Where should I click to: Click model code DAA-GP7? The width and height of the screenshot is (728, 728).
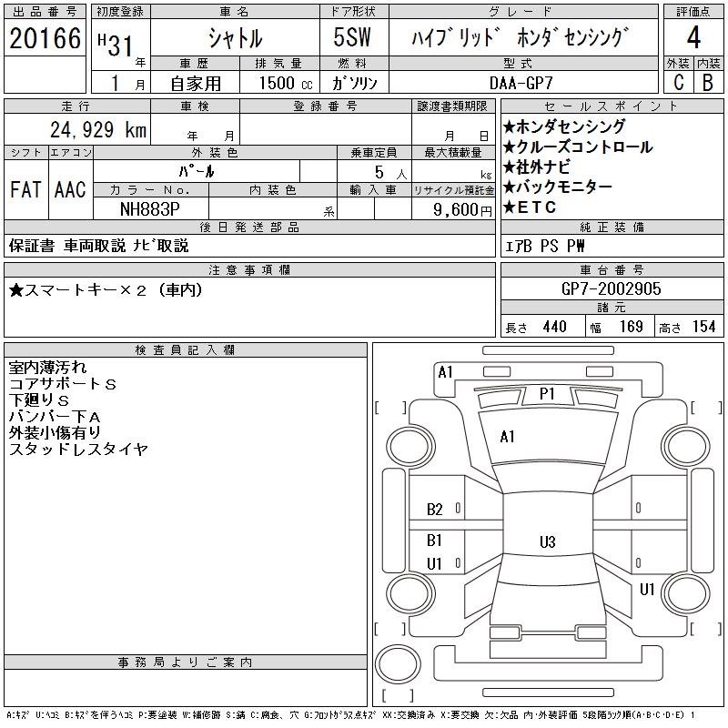[x=521, y=83]
